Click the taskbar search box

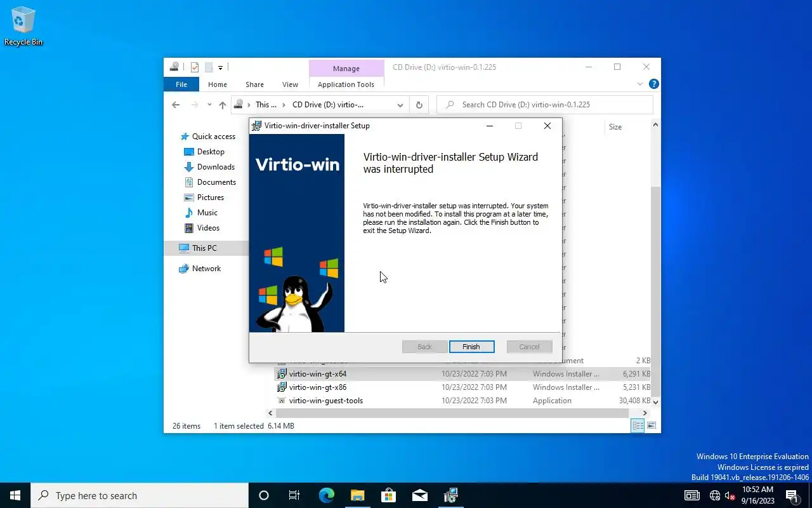[x=140, y=495]
